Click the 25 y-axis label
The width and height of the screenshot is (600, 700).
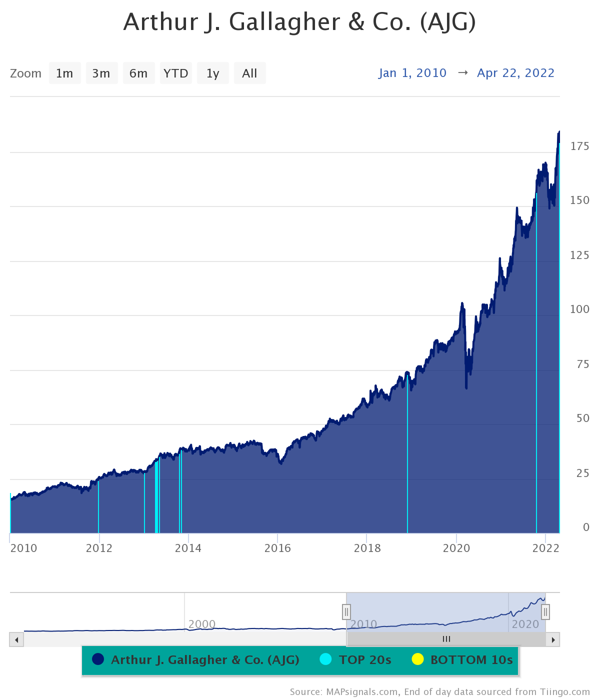(583, 473)
